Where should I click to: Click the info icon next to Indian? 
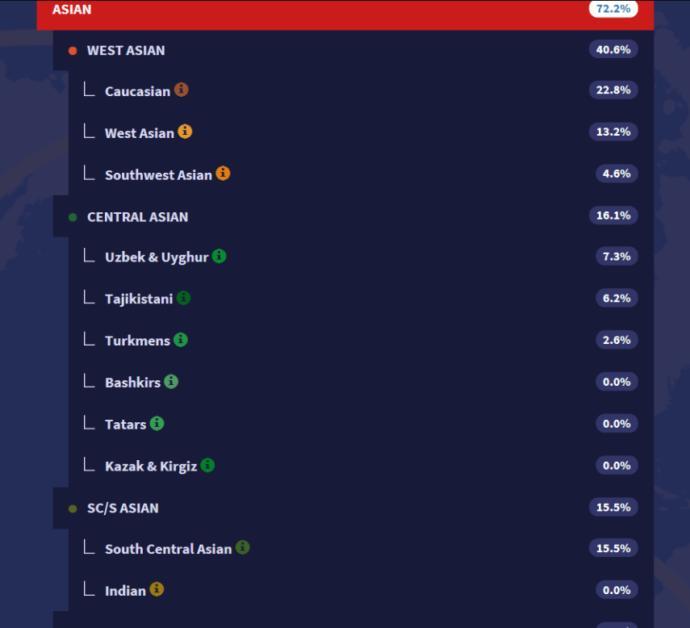pos(157,590)
